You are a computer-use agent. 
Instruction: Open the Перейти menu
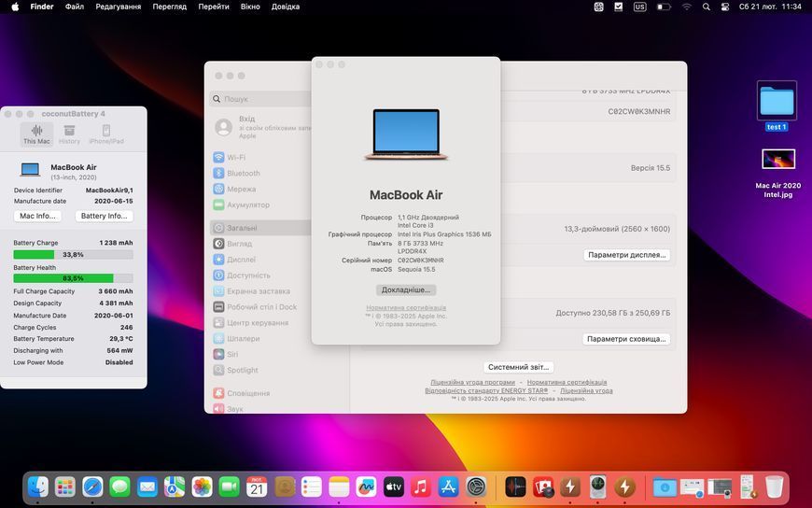214,7
